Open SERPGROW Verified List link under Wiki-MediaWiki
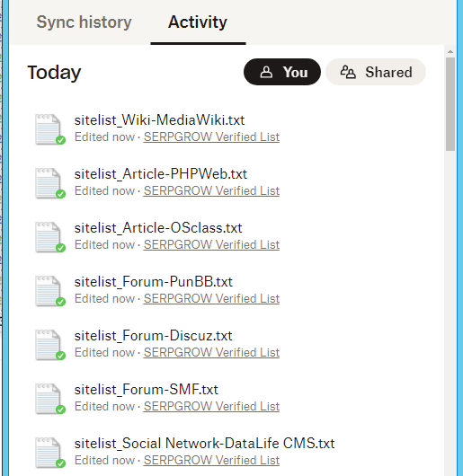Screen dimensions: 463x476 (211, 137)
